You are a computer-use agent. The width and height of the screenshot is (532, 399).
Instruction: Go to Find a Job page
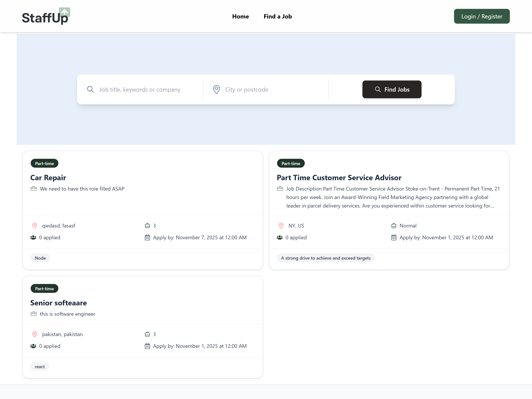[x=277, y=16]
